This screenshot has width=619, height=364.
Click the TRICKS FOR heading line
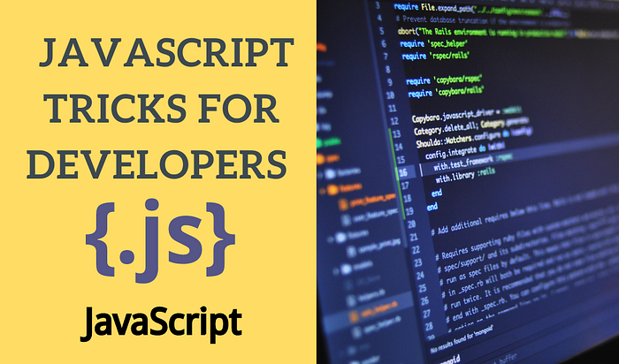click(164, 108)
